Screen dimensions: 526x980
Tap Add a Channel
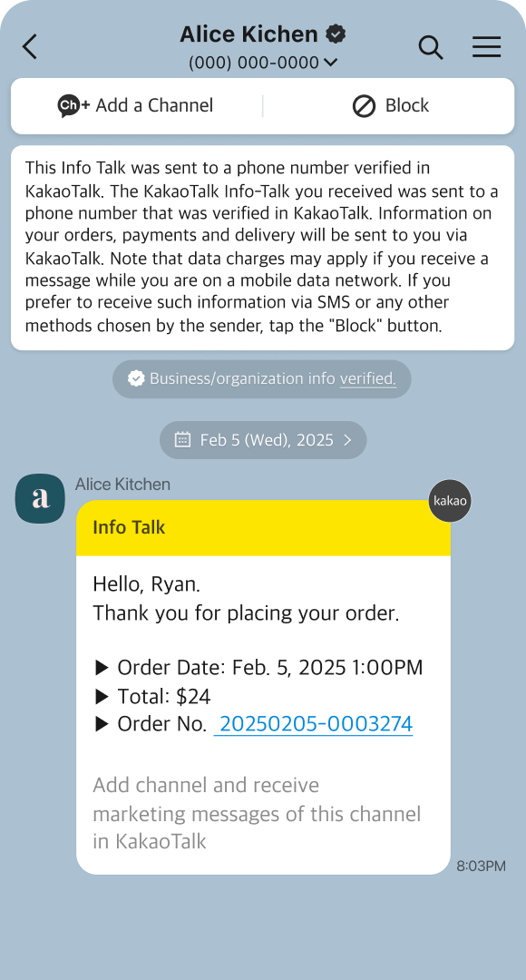pyautogui.click(x=134, y=105)
